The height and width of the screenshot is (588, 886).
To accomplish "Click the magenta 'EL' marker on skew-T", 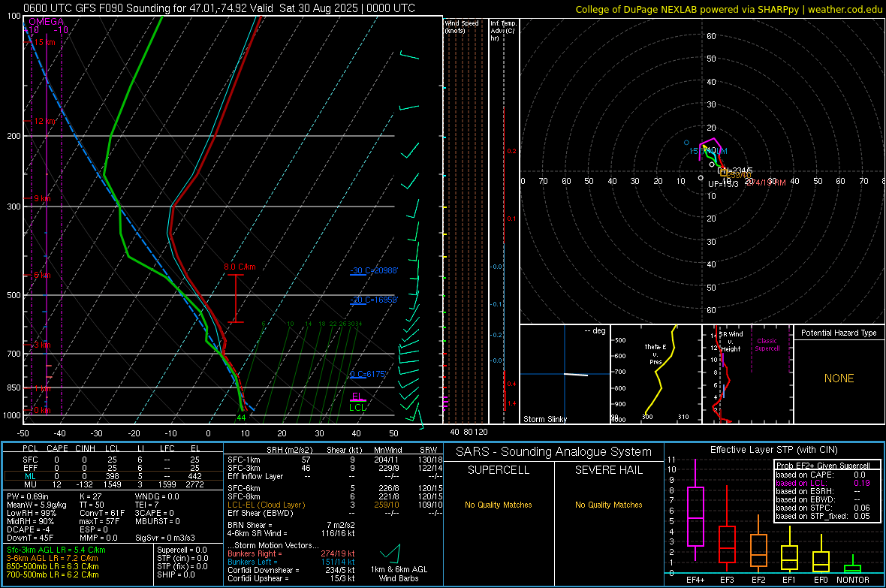I will [x=357, y=397].
